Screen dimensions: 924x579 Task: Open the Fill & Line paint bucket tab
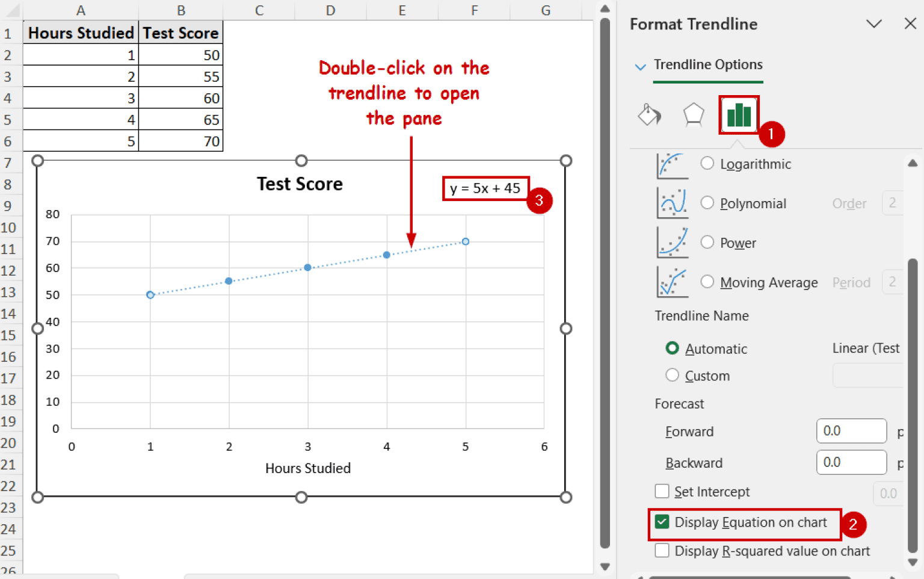point(649,114)
